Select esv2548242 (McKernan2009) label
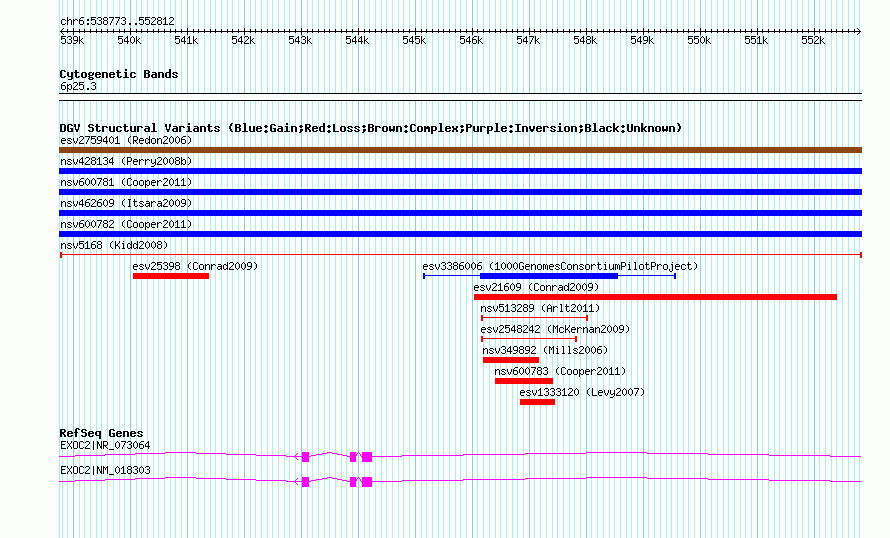The height and width of the screenshot is (538, 890). pyautogui.click(x=555, y=329)
